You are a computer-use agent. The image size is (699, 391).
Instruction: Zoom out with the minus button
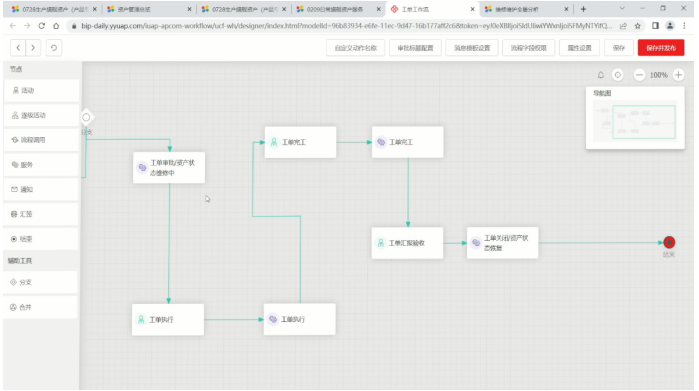point(639,75)
